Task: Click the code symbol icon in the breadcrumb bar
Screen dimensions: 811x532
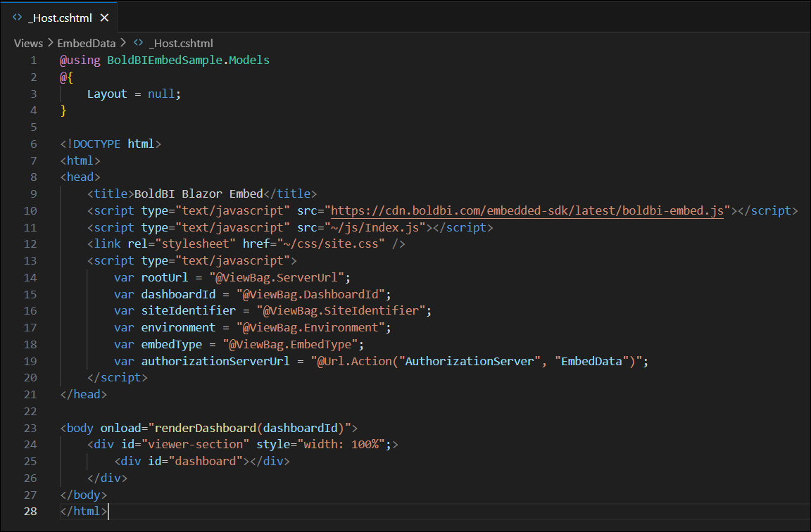Action: tap(138, 43)
